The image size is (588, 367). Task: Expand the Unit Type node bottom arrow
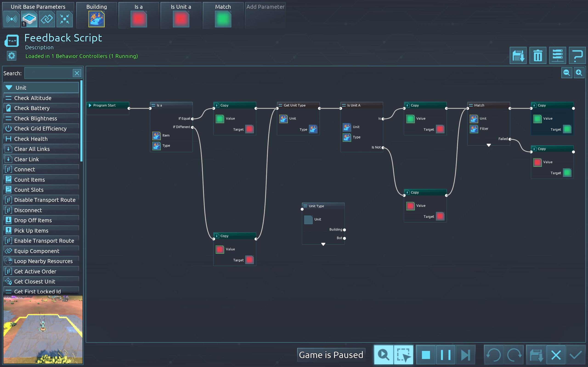click(x=323, y=244)
